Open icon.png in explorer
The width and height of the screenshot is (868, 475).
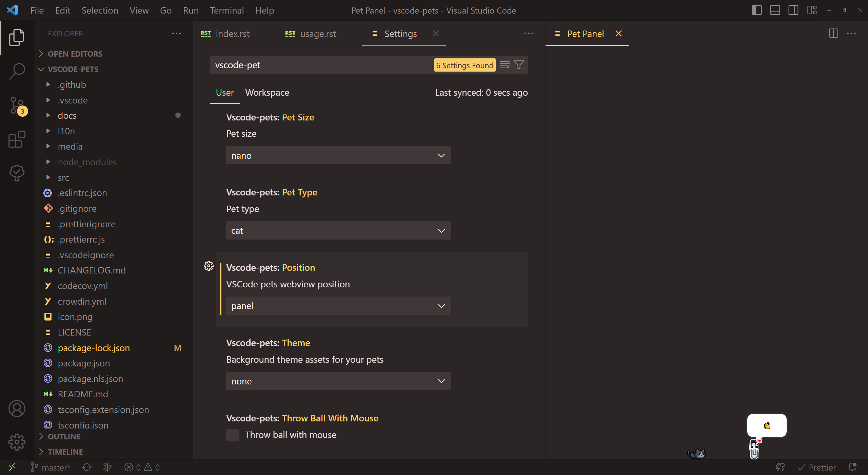point(113,317)
